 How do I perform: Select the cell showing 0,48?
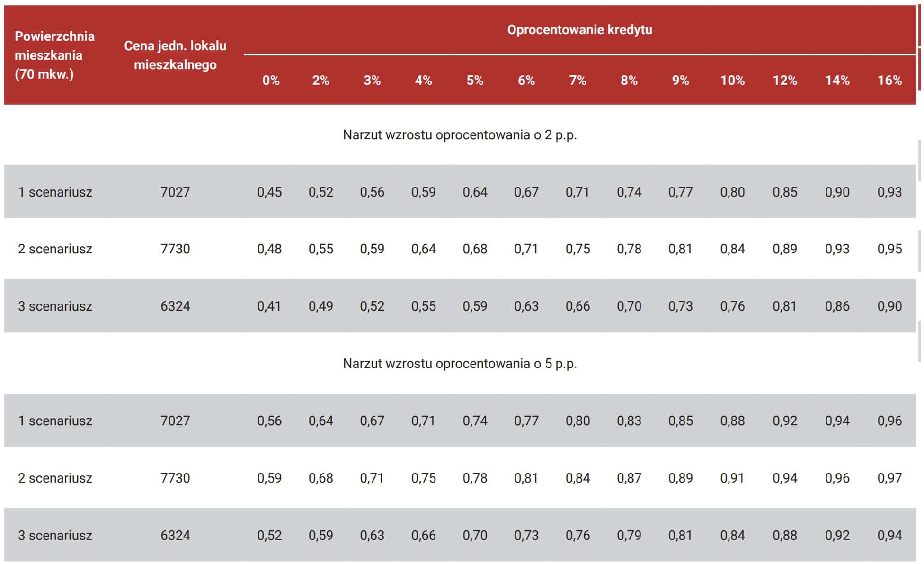[x=269, y=249]
